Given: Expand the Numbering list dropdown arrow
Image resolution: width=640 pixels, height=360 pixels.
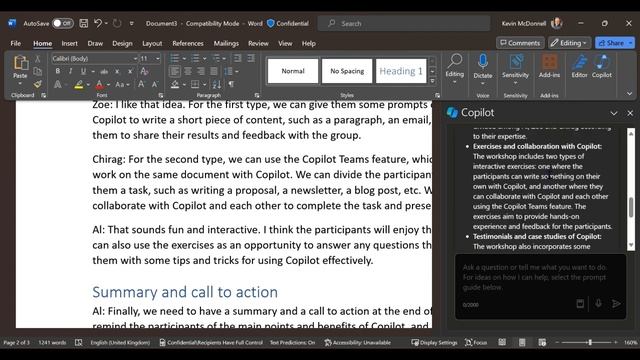Looking at the screenshot, I should click(x=204, y=59).
